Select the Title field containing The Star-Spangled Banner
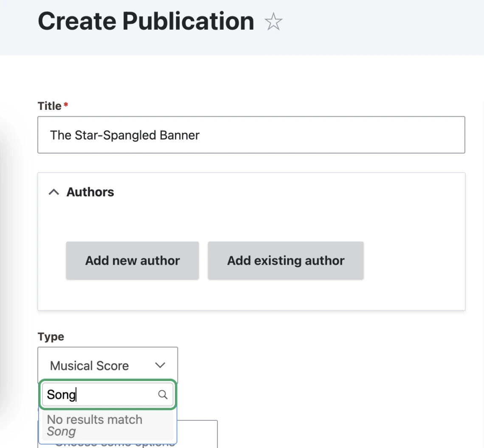 [x=251, y=134]
